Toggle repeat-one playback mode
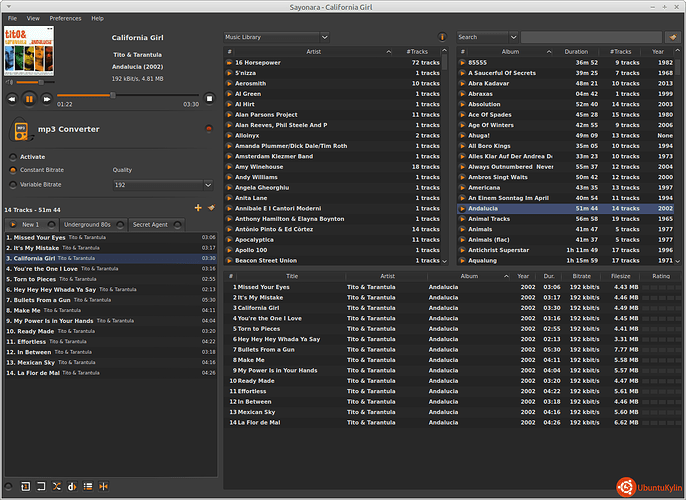This screenshot has height=500, width=686. point(25,486)
